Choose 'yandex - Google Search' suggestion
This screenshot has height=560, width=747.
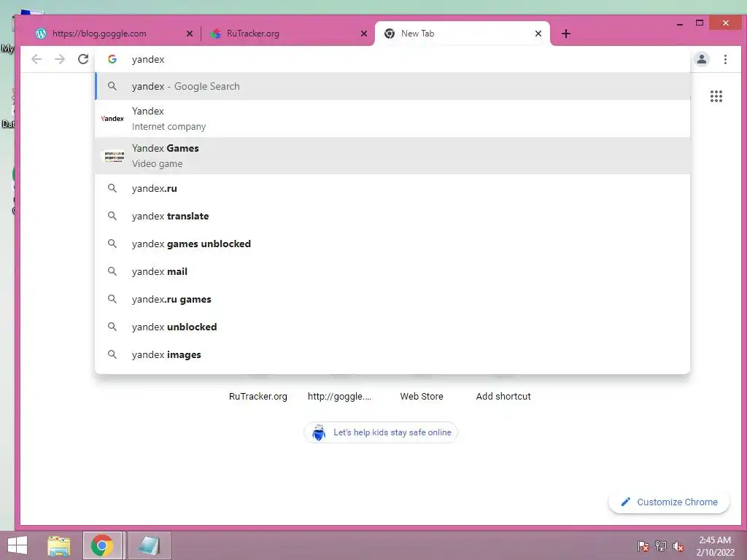pos(392,86)
